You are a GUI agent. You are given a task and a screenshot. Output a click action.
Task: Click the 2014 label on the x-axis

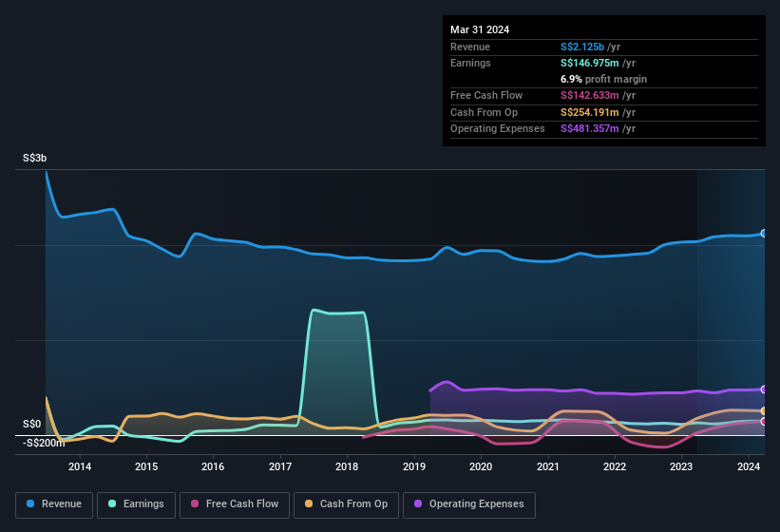(80, 466)
